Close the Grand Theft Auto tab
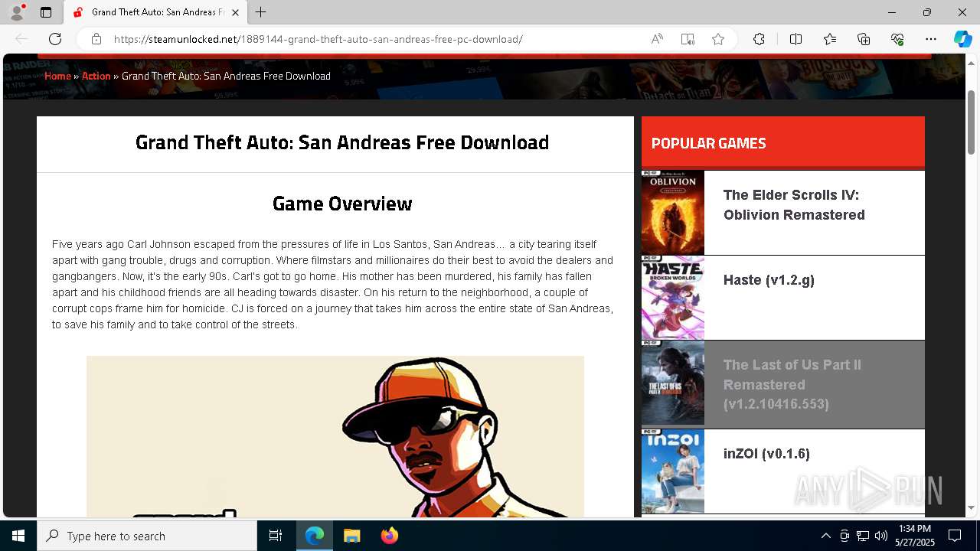This screenshot has width=980, height=551. tap(236, 12)
